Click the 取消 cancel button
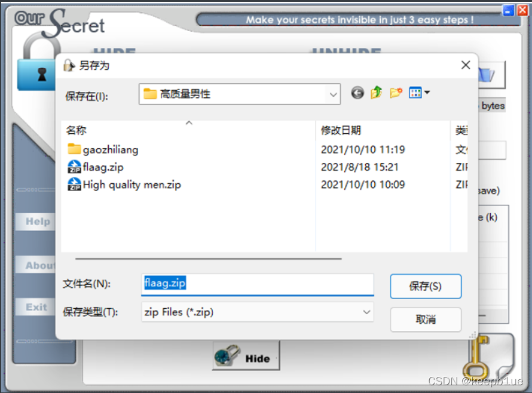 tap(426, 319)
